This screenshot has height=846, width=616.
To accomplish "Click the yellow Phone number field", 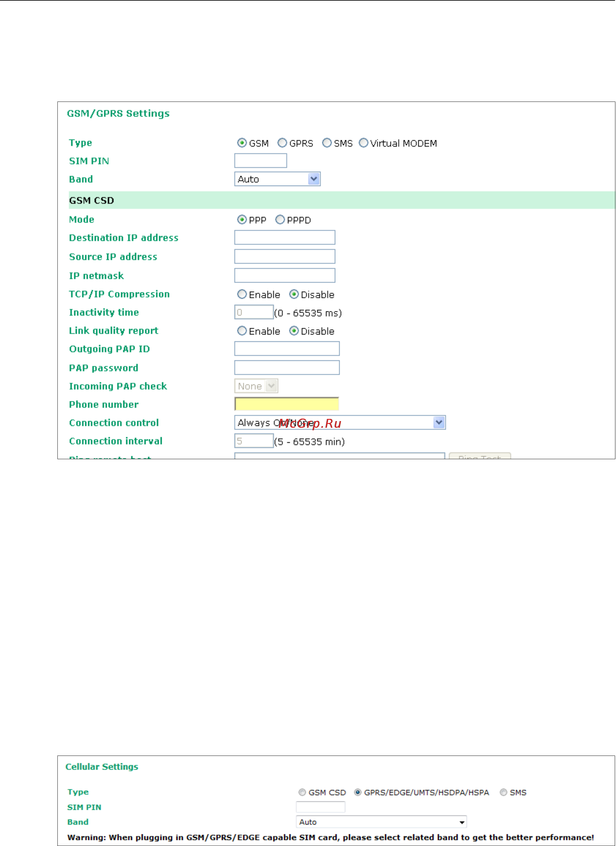I will (287, 404).
